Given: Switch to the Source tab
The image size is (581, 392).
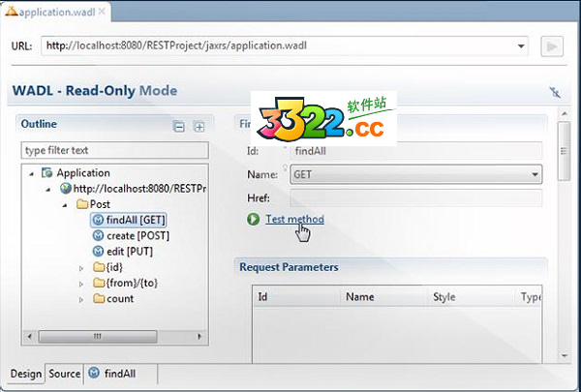Looking at the screenshot, I should tap(65, 374).
